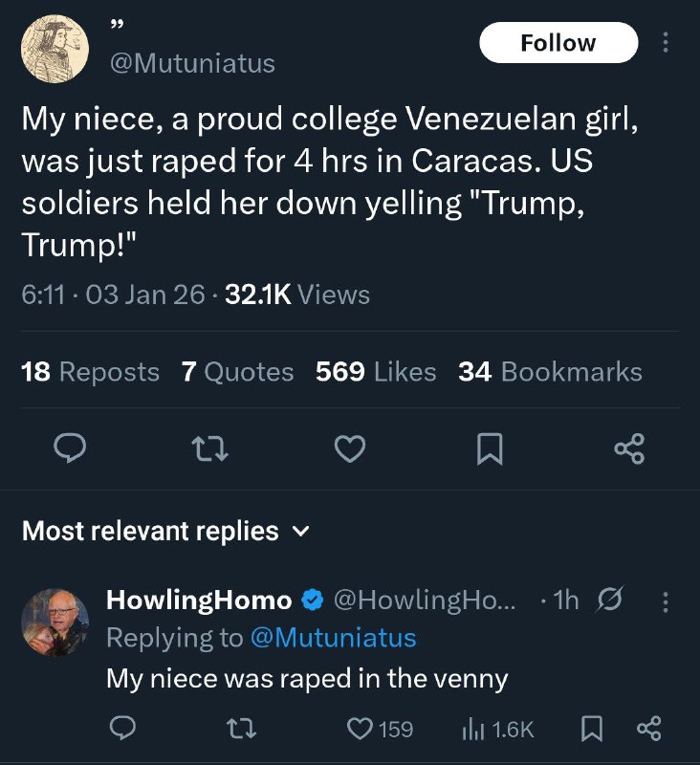The image size is (700, 765).
Task: Open the HowlingHomo profile picture
Action: click(55, 622)
